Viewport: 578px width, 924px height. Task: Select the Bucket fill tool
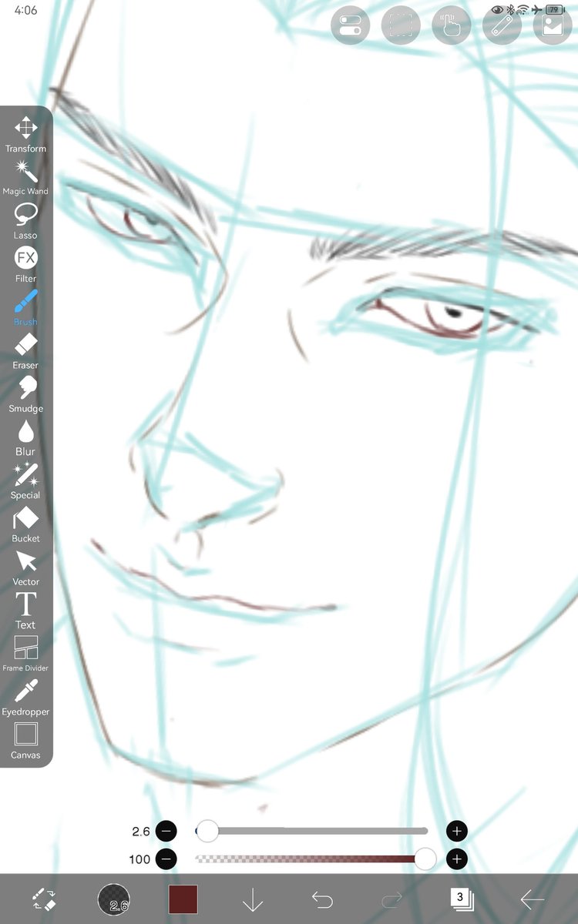(25, 524)
